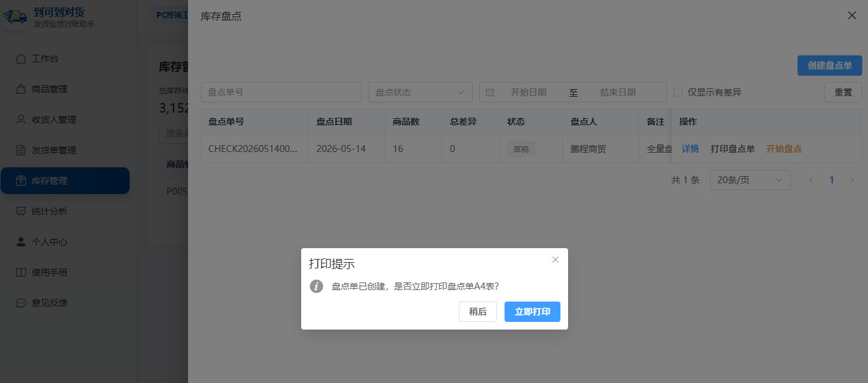Click 稍后 button
The height and width of the screenshot is (383, 868).
(x=478, y=312)
